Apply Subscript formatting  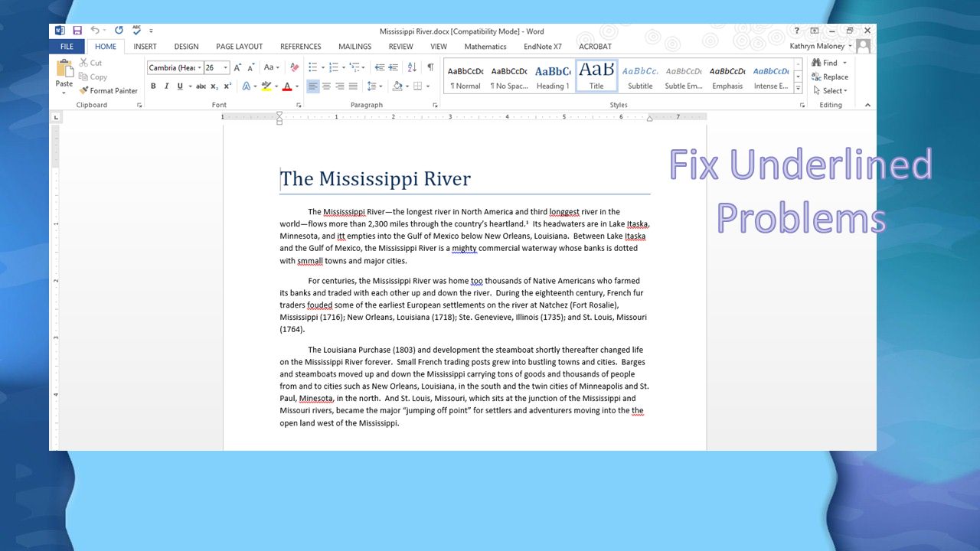click(214, 86)
